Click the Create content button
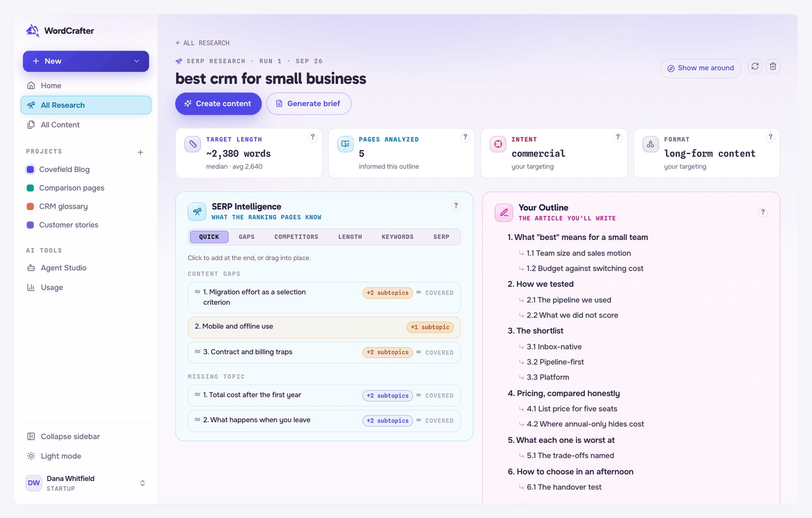The image size is (812, 518). coord(218,103)
